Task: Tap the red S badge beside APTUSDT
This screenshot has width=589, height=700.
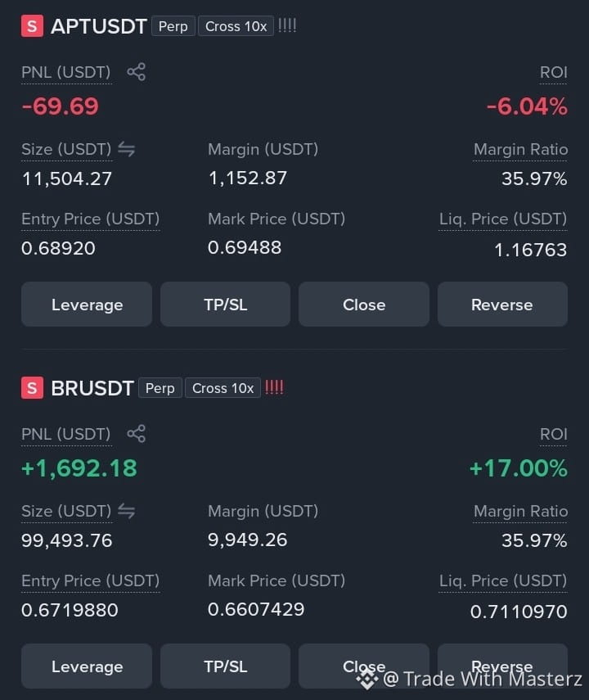Action: 32,26
